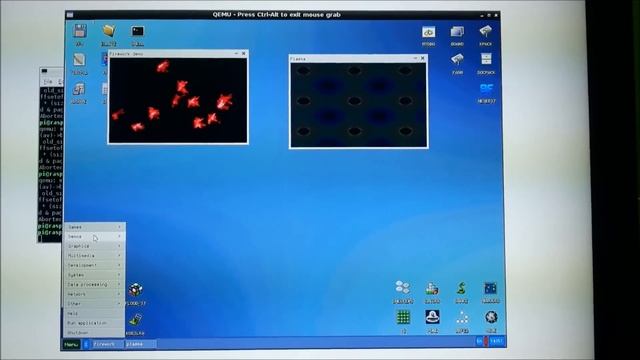640x360 pixels.
Task: Click the keyboard language indicator in tray
Action: [x=479, y=341]
